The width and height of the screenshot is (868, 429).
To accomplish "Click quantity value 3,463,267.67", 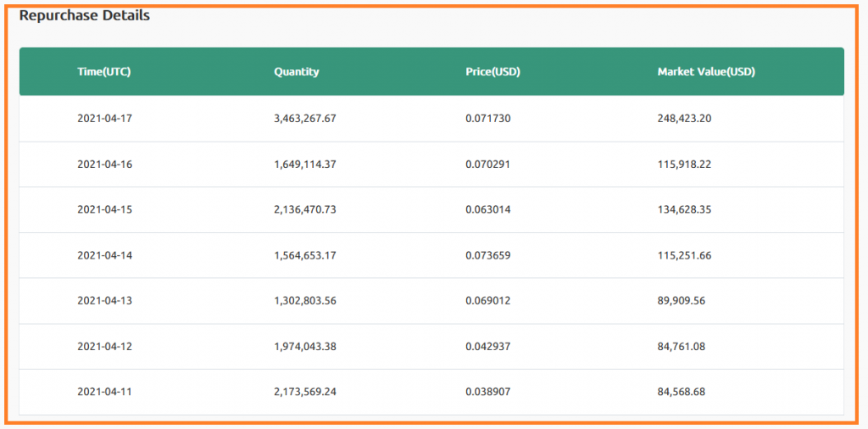I will click(x=305, y=119).
